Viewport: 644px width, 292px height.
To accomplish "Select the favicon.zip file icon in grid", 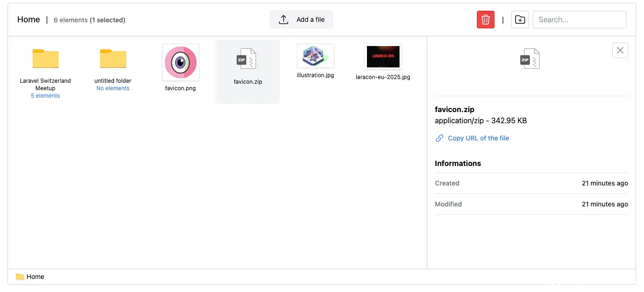I will (246, 59).
